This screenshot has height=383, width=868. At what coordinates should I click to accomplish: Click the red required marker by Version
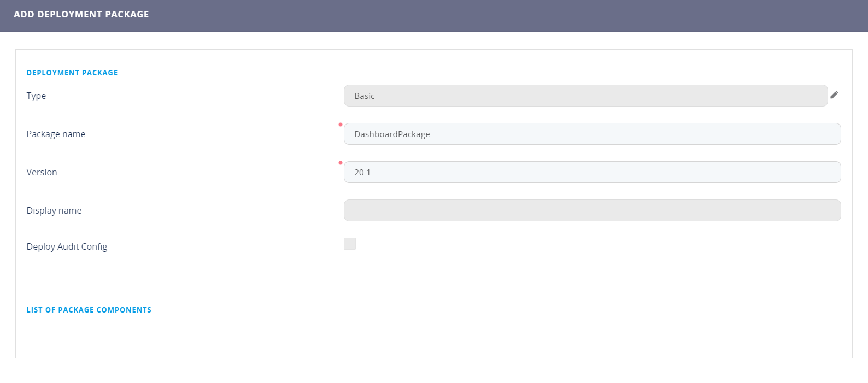341,163
